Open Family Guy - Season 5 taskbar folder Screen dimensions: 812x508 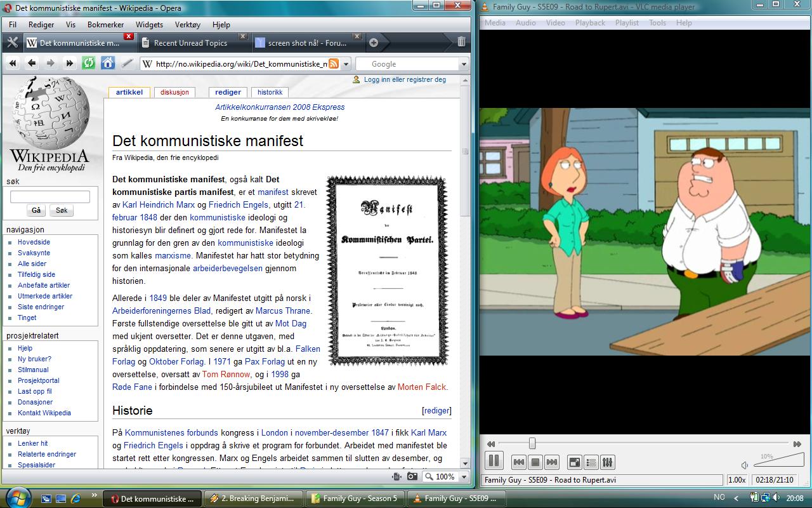coord(356,498)
